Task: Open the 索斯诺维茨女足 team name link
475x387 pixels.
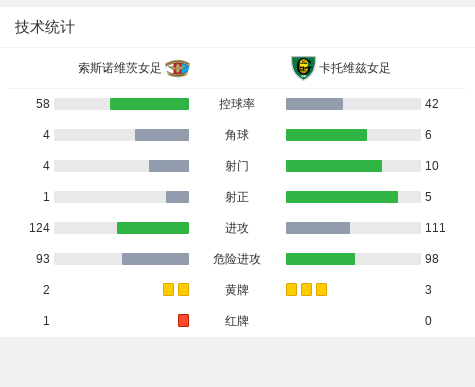Action: point(120,68)
